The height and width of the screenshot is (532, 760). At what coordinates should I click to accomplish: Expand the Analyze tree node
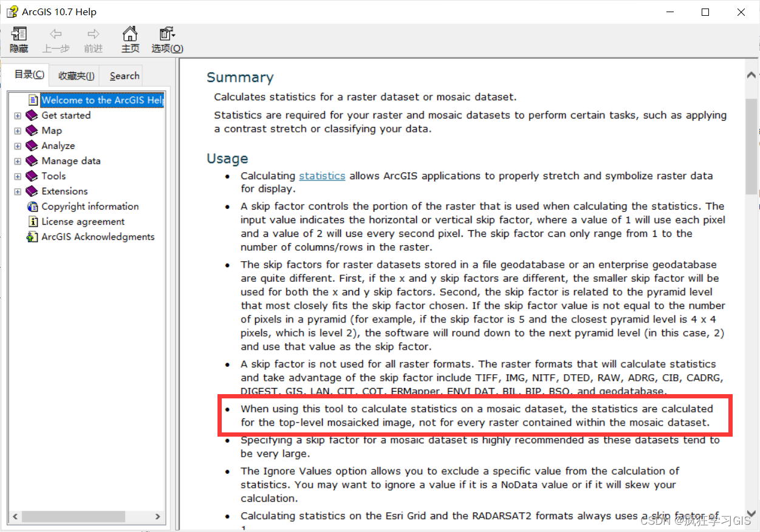click(x=18, y=146)
